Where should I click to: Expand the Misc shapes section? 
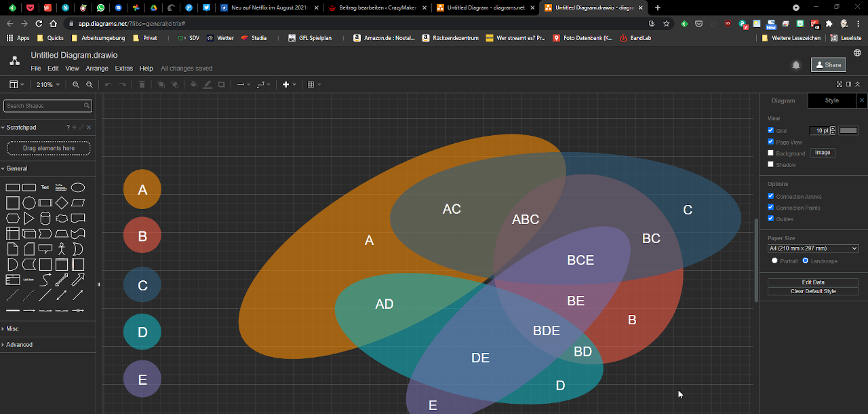coord(10,328)
